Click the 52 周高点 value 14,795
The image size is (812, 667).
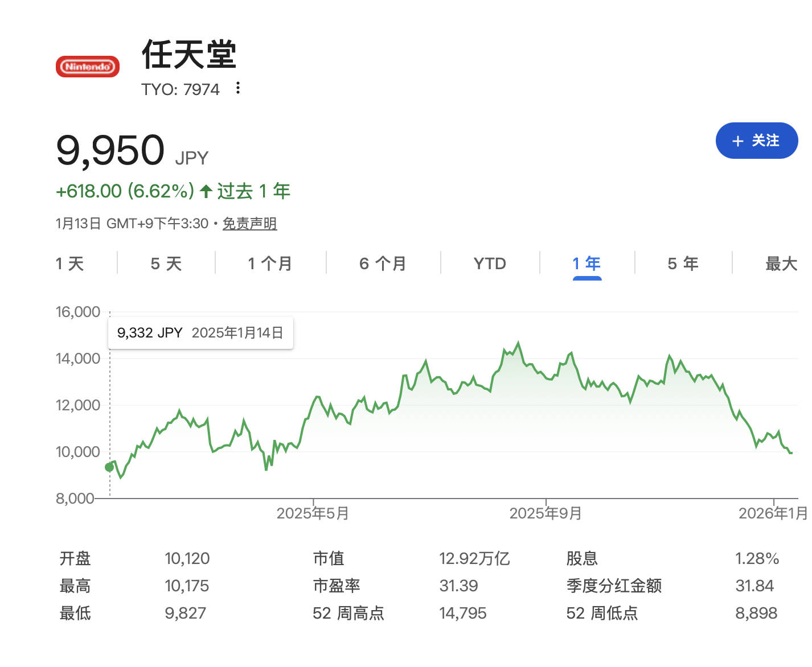[x=462, y=613]
